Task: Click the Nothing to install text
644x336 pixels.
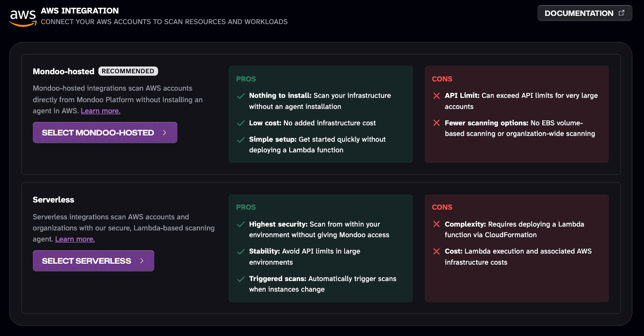Action: point(320,101)
